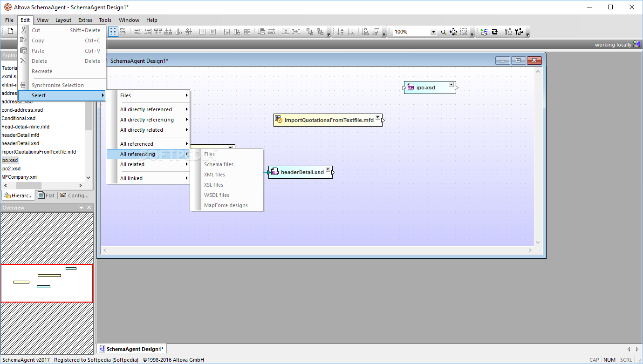Image resolution: width=643 pixels, height=364 pixels.
Task: Open All directly related submenu
Action: [148, 130]
